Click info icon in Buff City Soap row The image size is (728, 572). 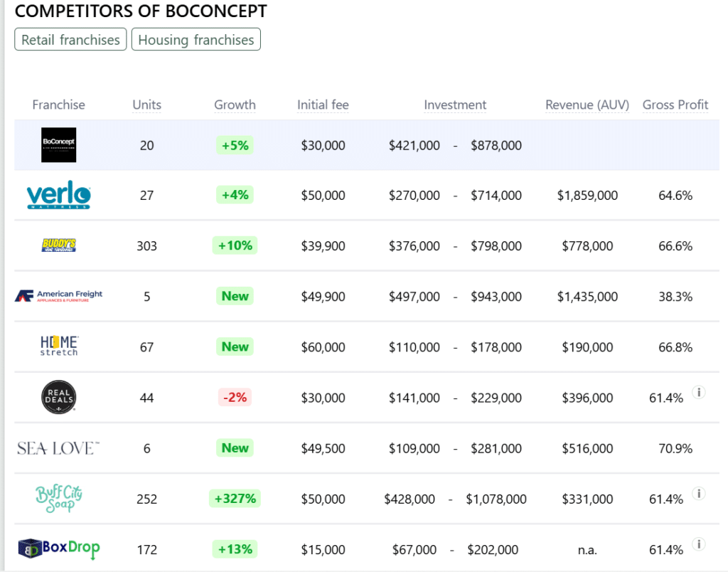[699, 494]
